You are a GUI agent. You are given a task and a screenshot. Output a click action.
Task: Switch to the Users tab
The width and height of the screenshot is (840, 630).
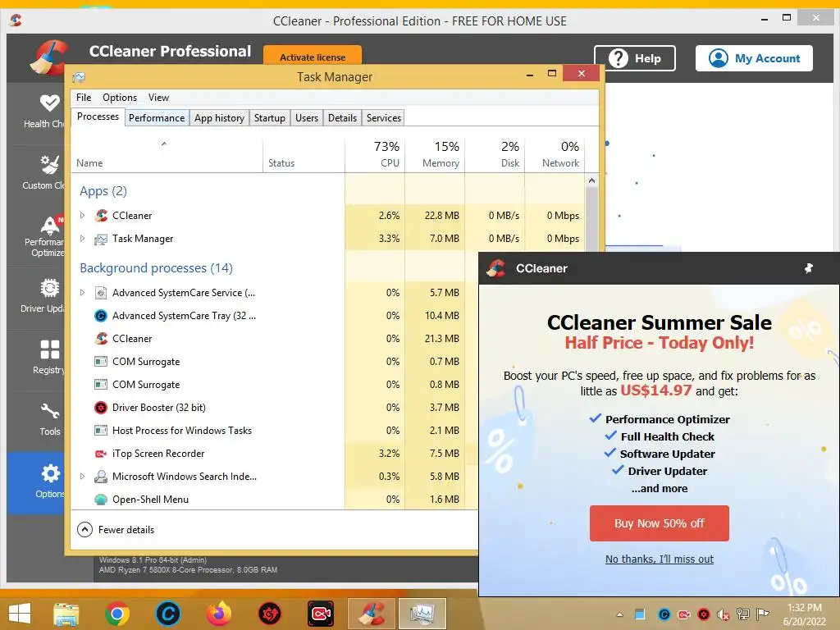(307, 118)
